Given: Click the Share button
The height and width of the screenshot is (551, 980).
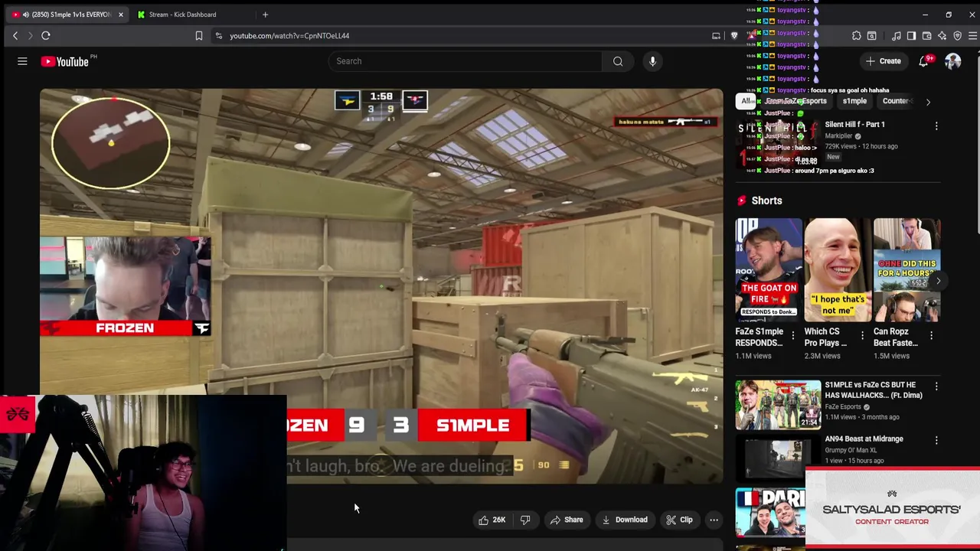Looking at the screenshot, I should point(567,520).
